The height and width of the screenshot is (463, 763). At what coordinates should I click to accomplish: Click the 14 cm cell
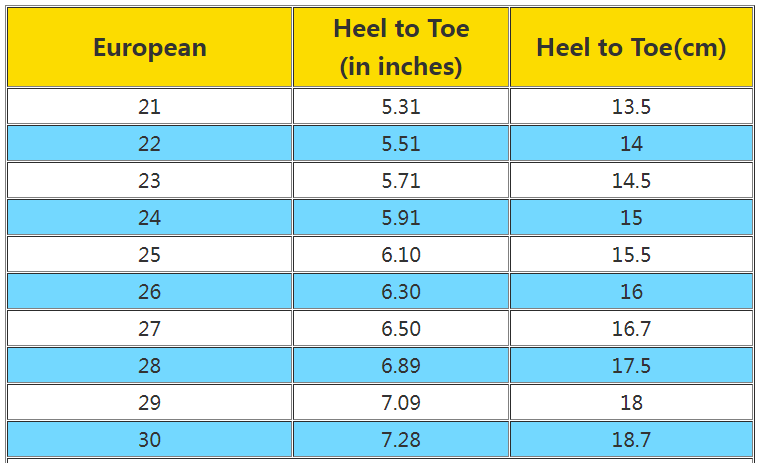click(x=631, y=143)
